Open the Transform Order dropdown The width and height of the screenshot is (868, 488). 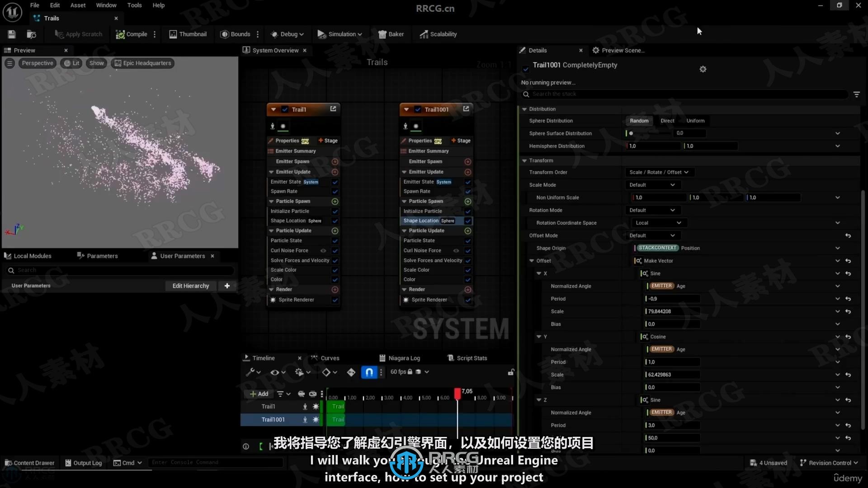[659, 172]
